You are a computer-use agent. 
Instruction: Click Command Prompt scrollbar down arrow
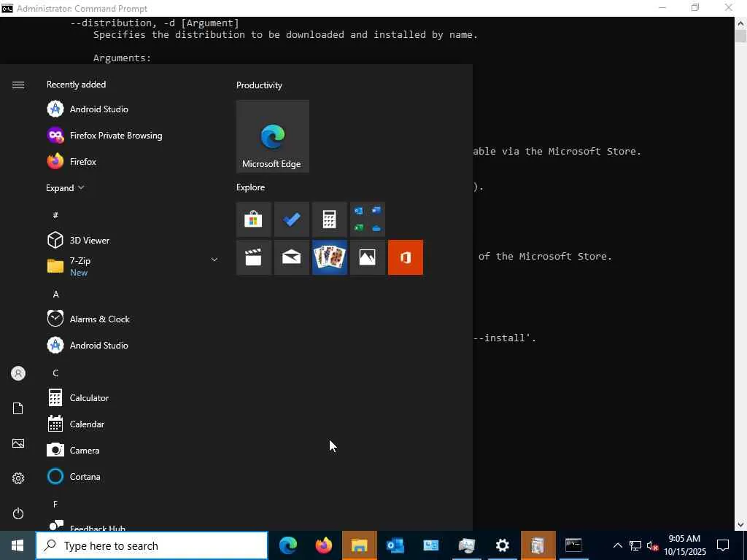tap(741, 525)
